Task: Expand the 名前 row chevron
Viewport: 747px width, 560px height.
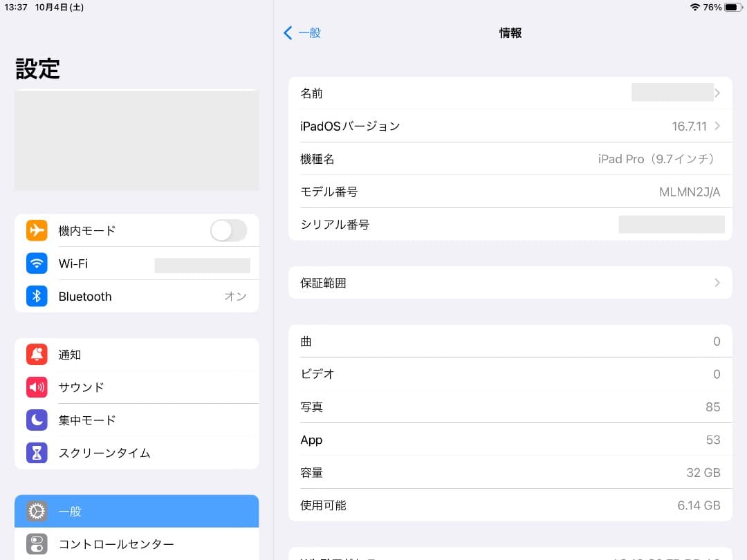Action: (717, 93)
